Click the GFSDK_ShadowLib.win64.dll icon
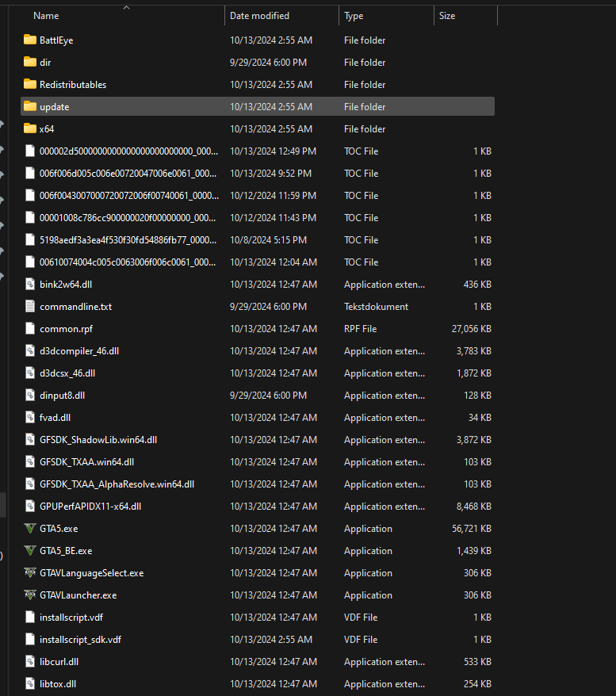 30,439
